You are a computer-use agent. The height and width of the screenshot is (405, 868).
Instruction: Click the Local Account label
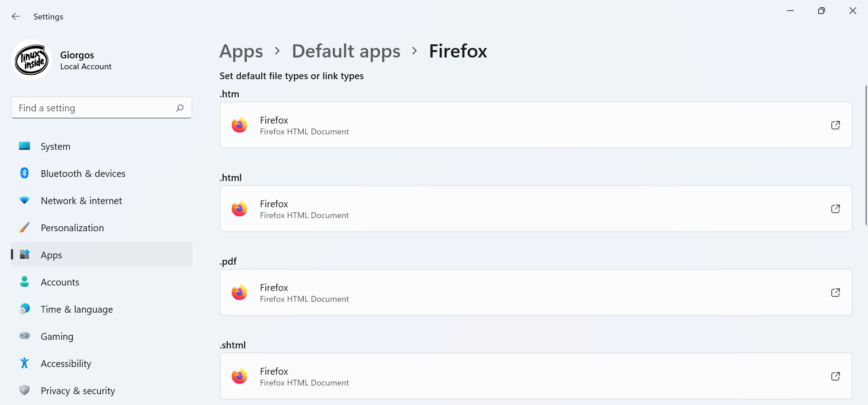tap(86, 67)
